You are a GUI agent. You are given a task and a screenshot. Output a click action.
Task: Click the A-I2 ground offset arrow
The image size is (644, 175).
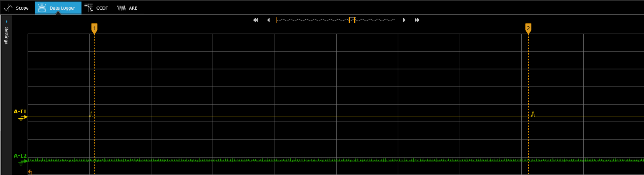coord(23,162)
